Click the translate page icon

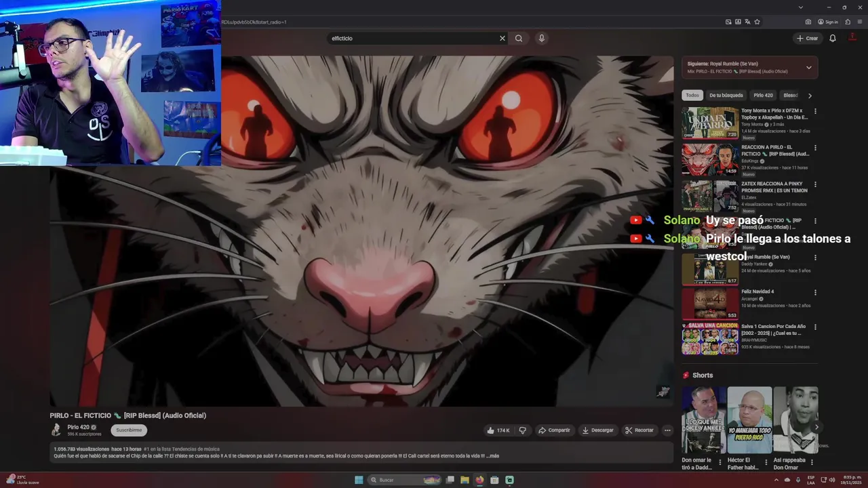(747, 22)
